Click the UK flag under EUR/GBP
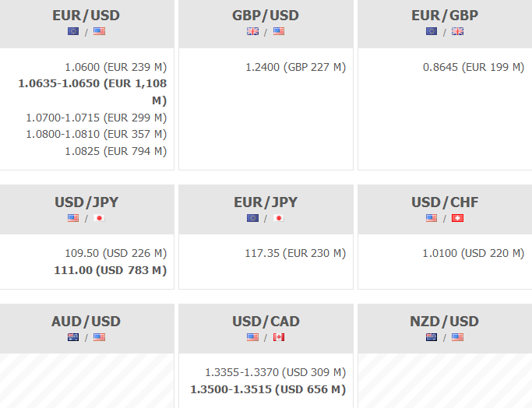The image size is (532, 408). pyautogui.click(x=457, y=32)
